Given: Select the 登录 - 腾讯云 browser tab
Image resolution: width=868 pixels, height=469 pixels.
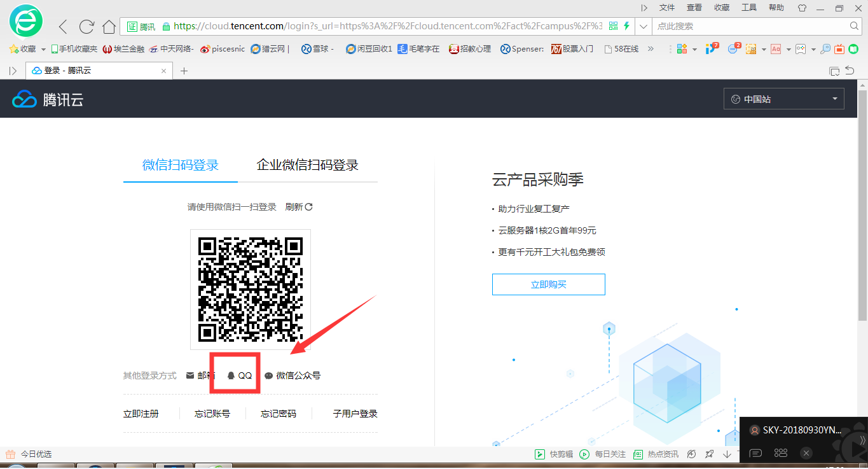Looking at the screenshot, I should (x=99, y=71).
